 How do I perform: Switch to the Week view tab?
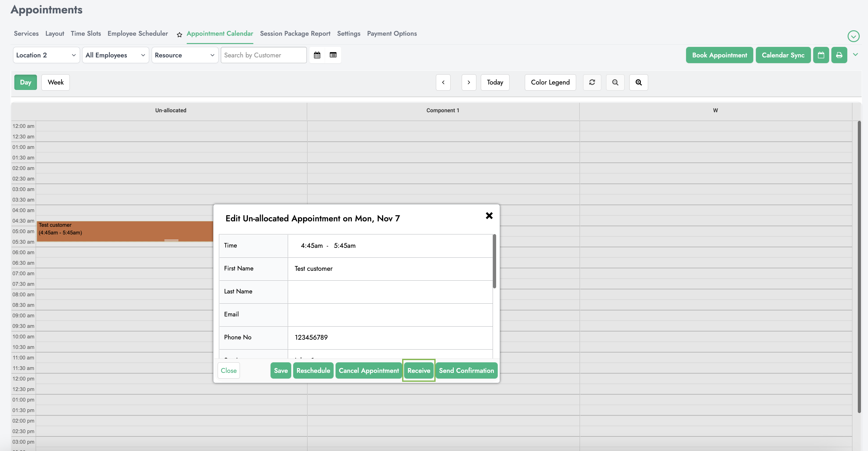[56, 82]
